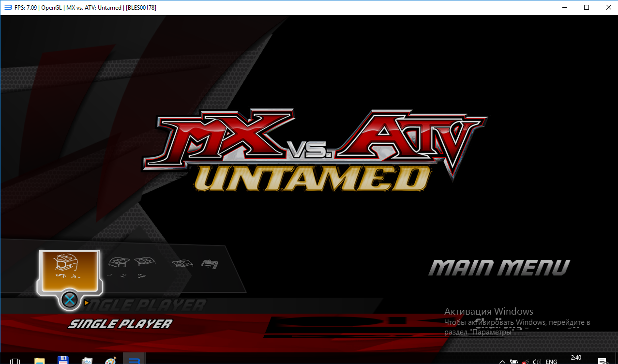Click the MAIN MENU heading
The image size is (618, 364).
tap(499, 268)
